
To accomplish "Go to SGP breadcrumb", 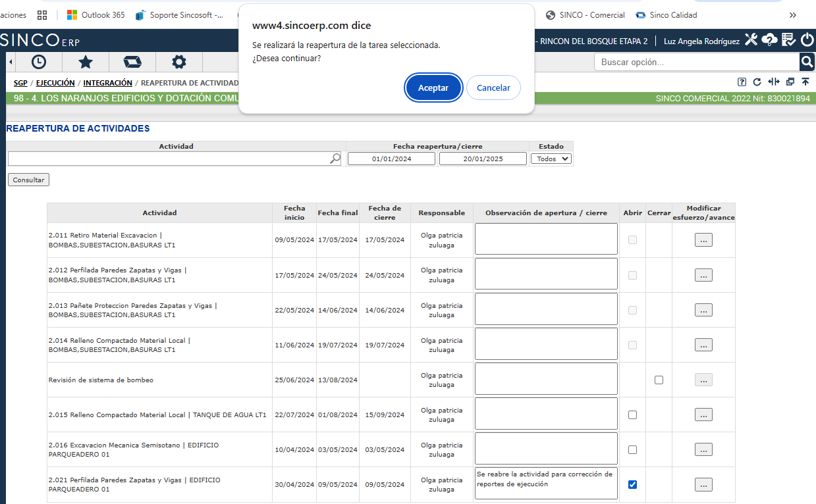I will [20, 83].
